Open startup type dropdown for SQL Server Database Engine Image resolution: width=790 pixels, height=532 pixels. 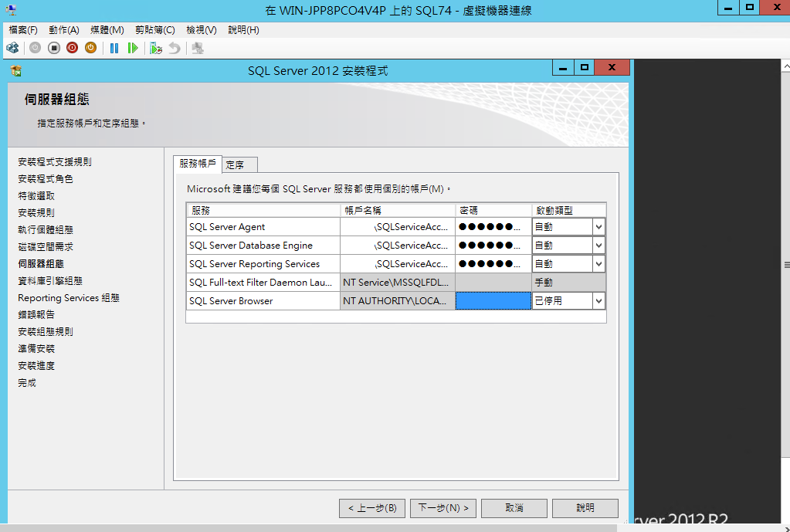(598, 246)
